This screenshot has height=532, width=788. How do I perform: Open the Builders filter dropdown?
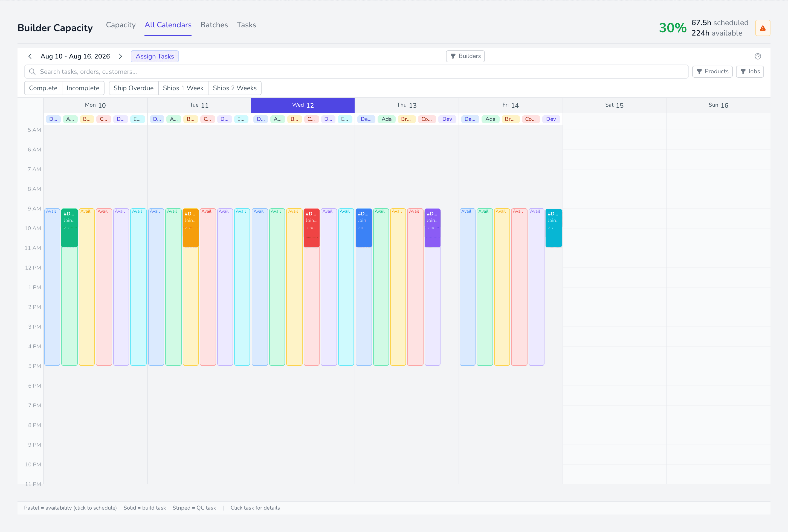(x=465, y=56)
